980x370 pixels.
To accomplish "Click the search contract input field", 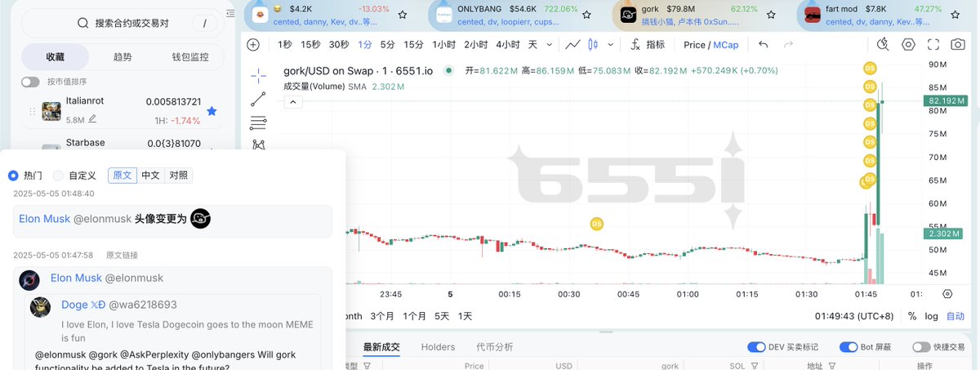I will coord(122,23).
